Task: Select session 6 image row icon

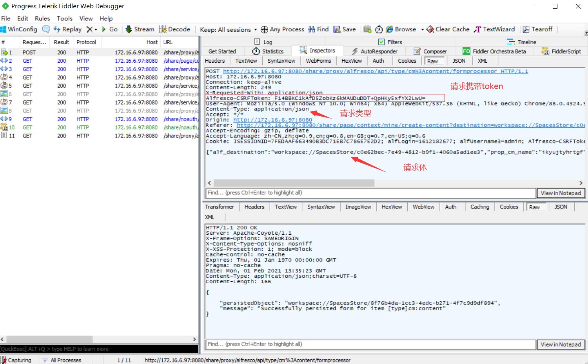Action: tap(4, 94)
